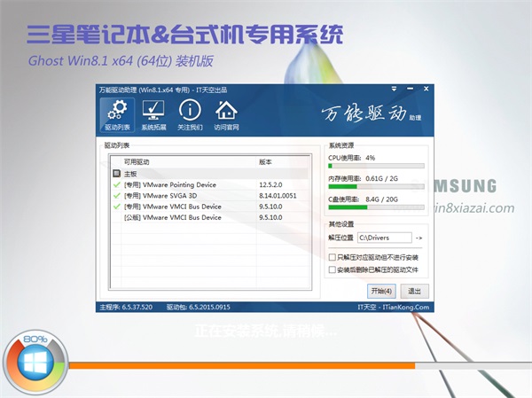Close the 万能驱动助理 window
The width and height of the screenshot is (532, 398).
[426, 90]
